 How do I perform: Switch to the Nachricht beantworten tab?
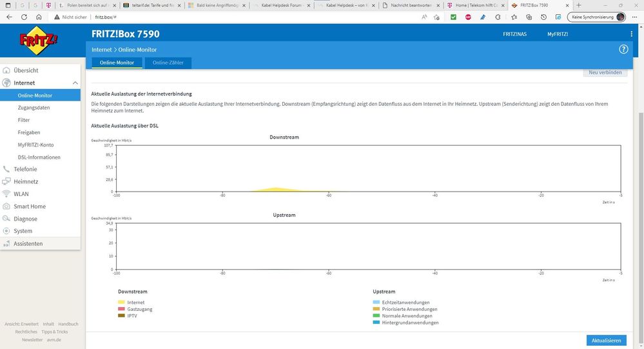point(411,5)
